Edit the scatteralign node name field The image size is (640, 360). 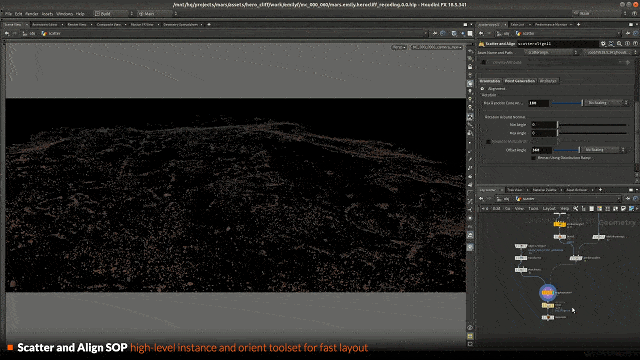point(557,44)
